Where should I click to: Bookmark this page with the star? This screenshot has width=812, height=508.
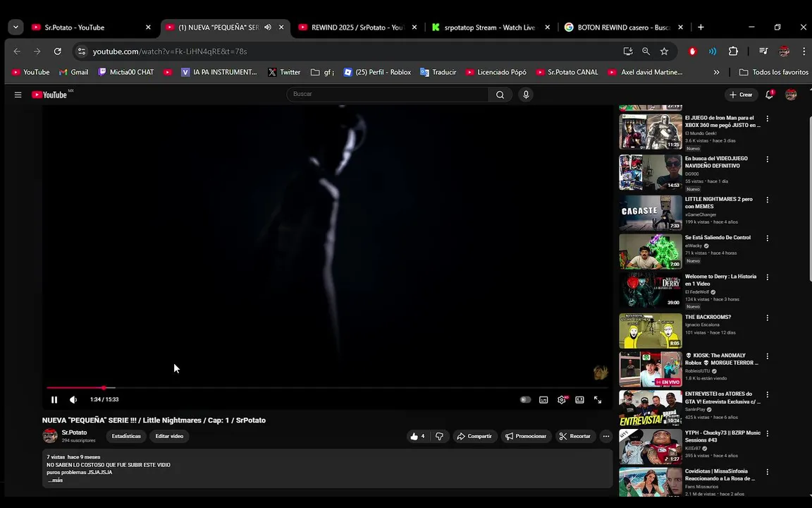[x=664, y=52]
